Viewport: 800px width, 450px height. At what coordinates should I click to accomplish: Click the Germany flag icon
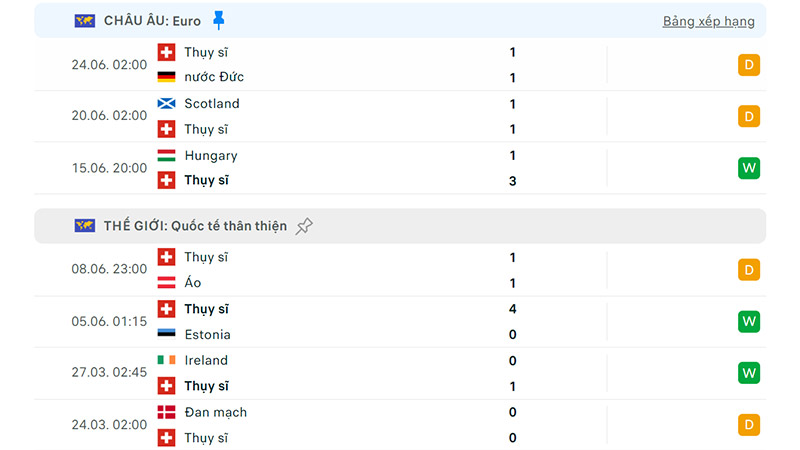(x=166, y=77)
